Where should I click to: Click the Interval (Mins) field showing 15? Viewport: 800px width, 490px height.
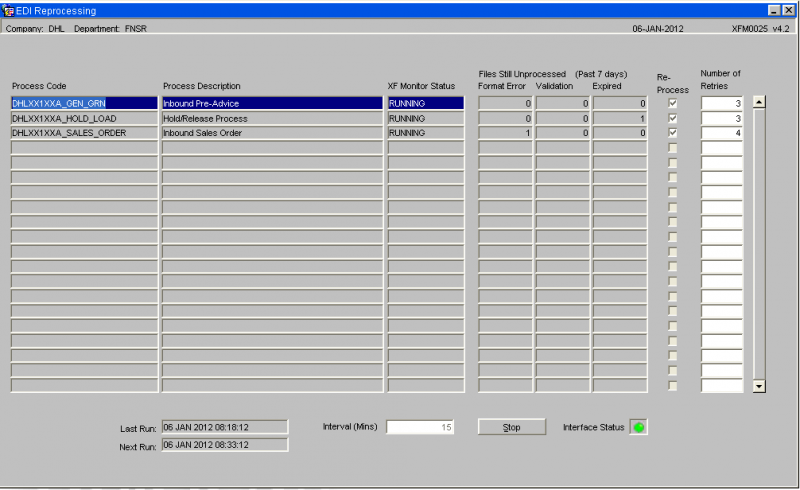click(x=420, y=427)
